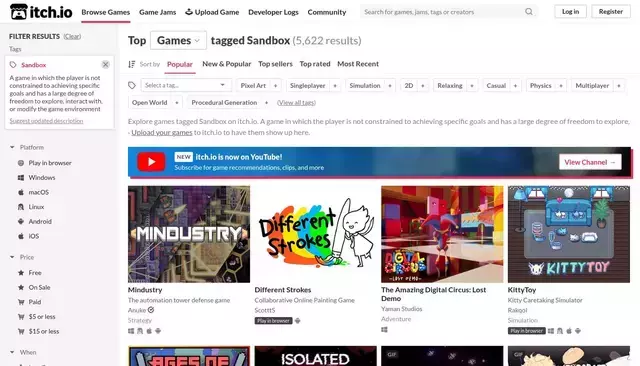Open Game Jams in top navigation
This screenshot has width=640, height=366.
(x=158, y=12)
